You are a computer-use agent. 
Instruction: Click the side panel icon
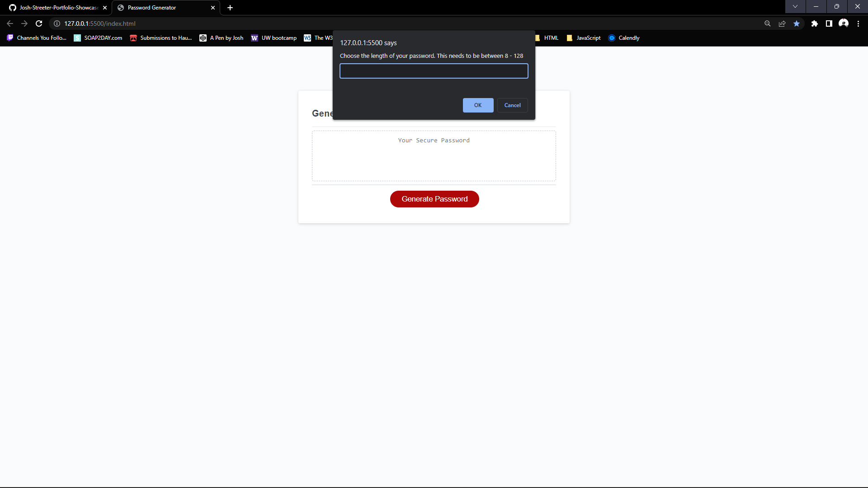pos(830,23)
